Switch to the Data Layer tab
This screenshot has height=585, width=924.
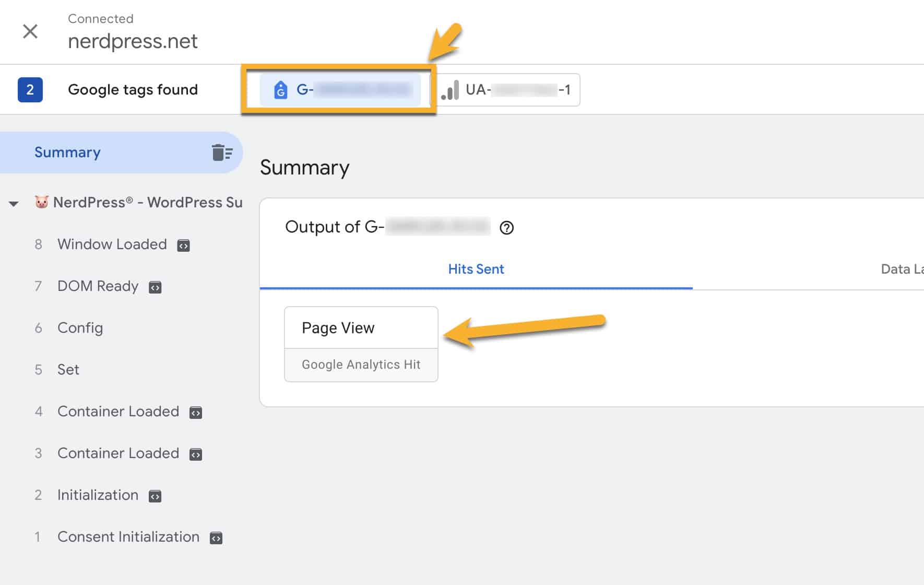point(902,268)
